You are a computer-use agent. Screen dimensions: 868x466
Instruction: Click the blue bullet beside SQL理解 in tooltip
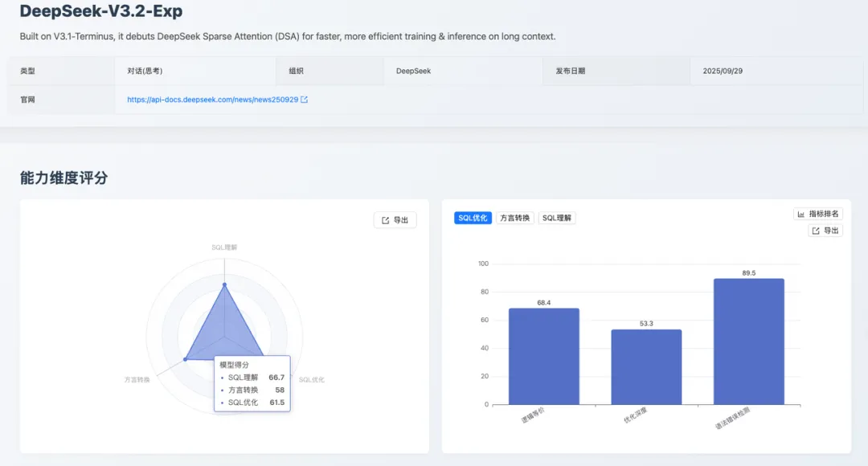(x=222, y=378)
